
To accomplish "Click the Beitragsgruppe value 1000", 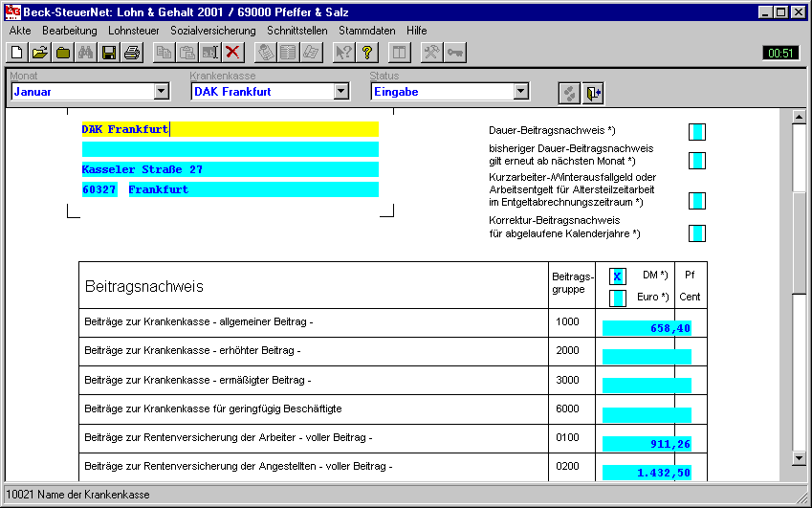I will [x=567, y=322].
